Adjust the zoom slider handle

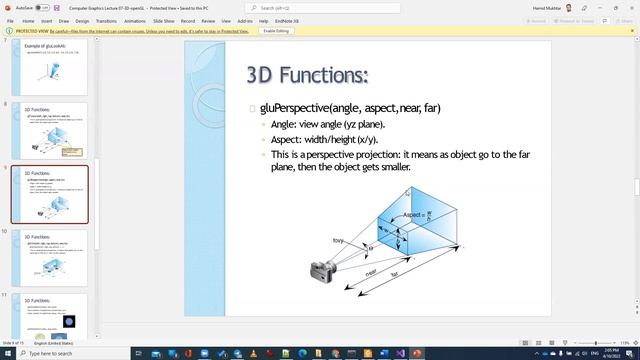click(x=596, y=343)
